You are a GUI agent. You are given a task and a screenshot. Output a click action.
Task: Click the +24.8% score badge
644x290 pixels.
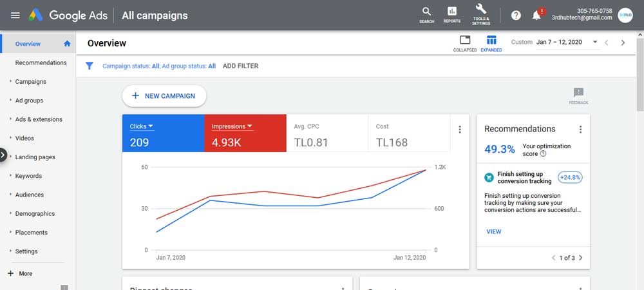click(570, 177)
